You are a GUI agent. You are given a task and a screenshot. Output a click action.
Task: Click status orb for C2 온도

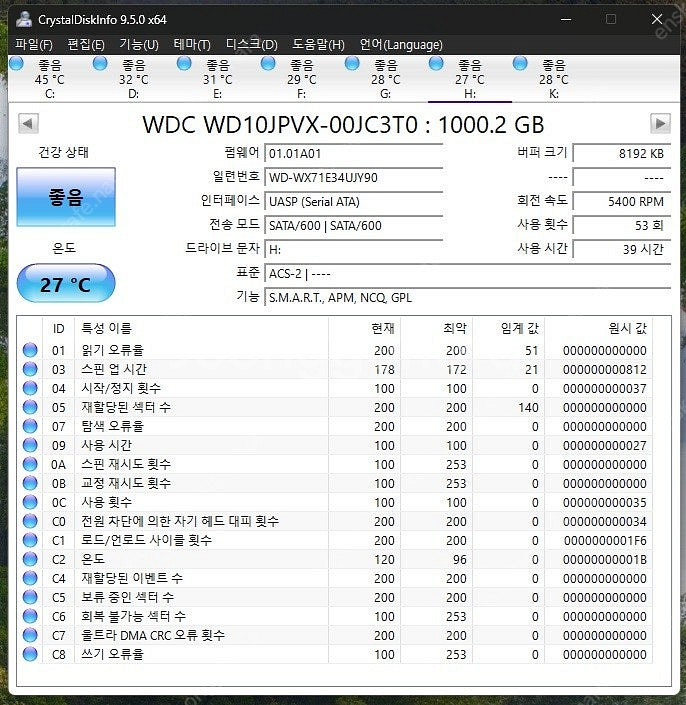(30, 559)
